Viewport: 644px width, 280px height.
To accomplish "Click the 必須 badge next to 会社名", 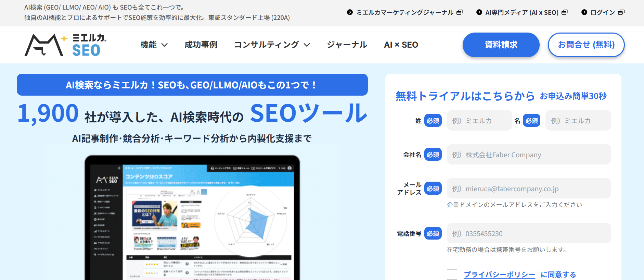I will pos(433,155).
